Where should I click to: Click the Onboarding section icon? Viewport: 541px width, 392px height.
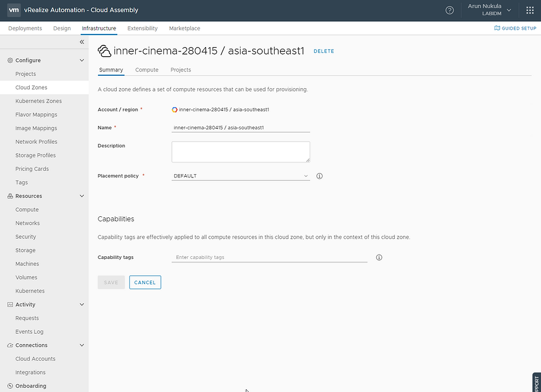(10, 386)
